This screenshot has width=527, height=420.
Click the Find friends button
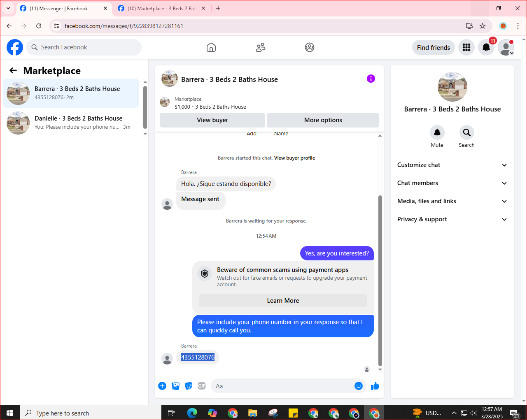(x=434, y=47)
